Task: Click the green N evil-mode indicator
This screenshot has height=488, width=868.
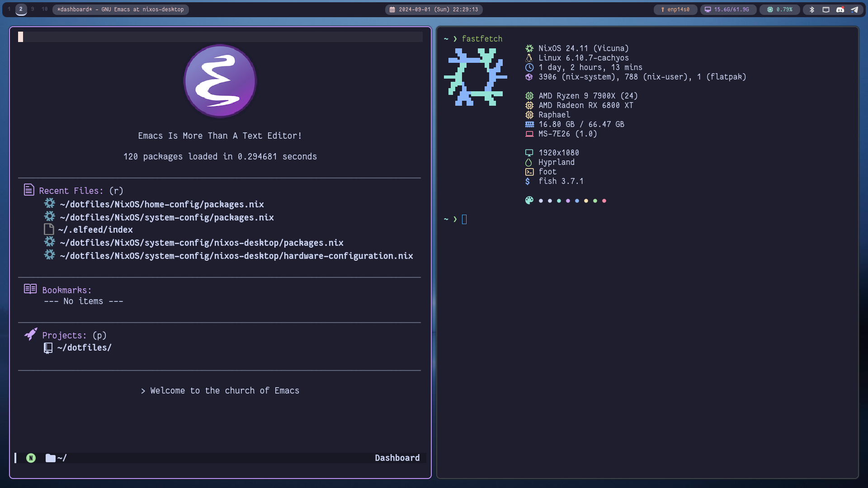Action: [x=31, y=458]
